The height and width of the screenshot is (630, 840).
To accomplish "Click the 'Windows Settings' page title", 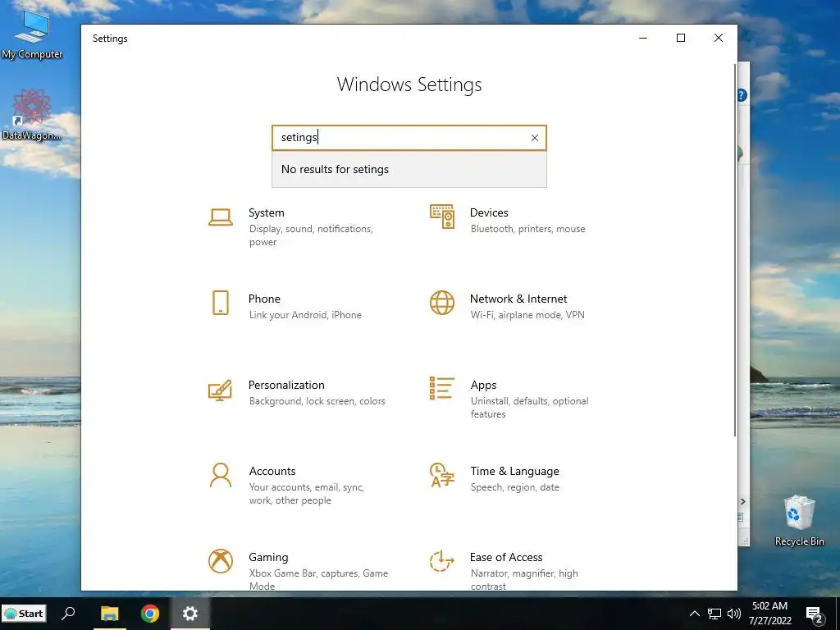I will (x=409, y=84).
